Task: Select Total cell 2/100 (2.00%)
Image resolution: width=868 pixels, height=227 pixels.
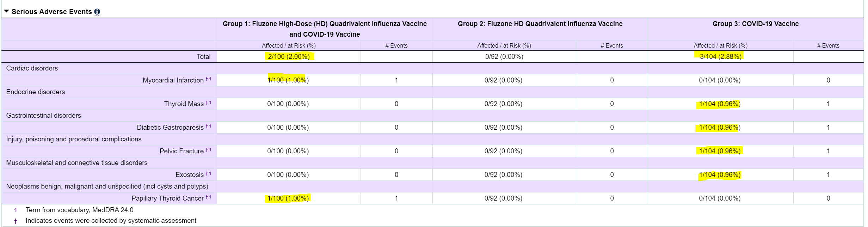Action: [289, 56]
